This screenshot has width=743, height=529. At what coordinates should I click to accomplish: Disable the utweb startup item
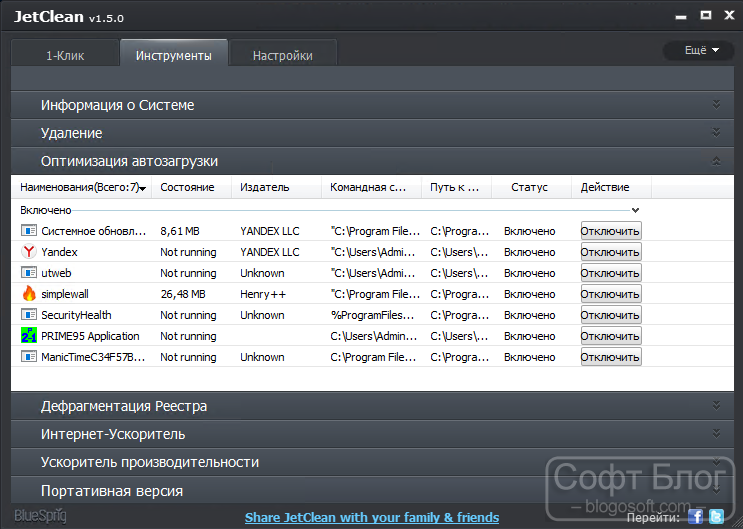click(x=611, y=273)
